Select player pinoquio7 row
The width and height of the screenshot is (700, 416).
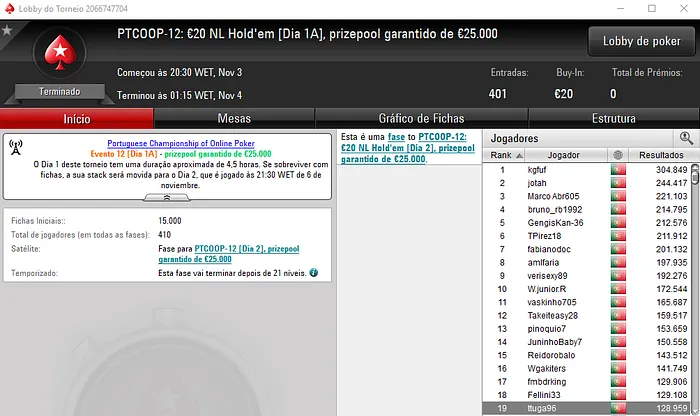[587, 329]
